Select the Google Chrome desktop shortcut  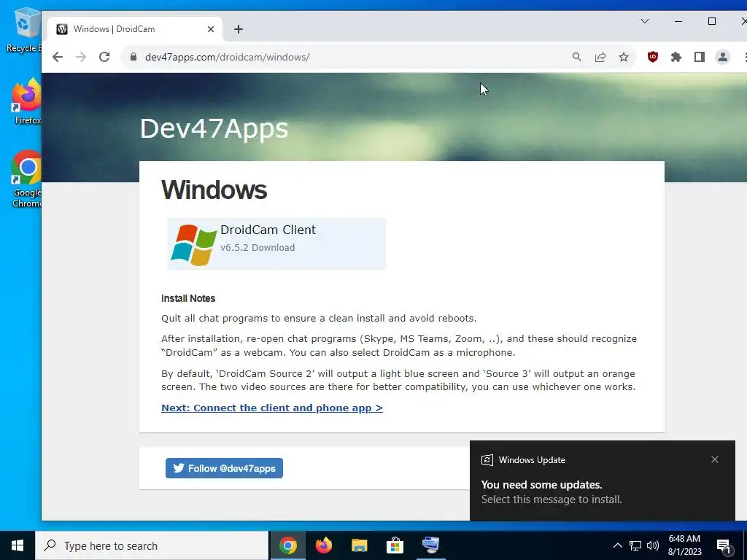(27, 179)
